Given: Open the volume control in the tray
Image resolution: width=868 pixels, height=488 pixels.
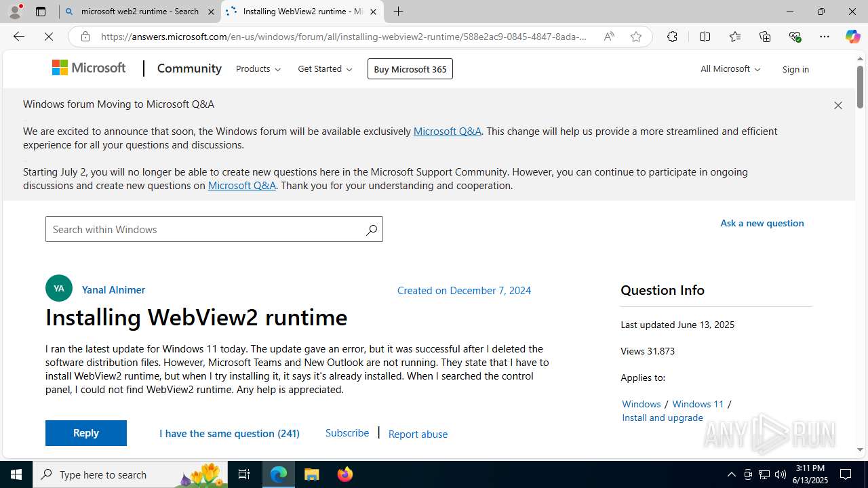Looking at the screenshot, I should [x=781, y=474].
